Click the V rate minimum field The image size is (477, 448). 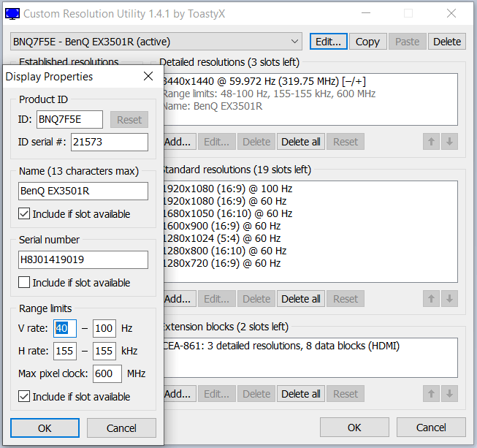65,328
